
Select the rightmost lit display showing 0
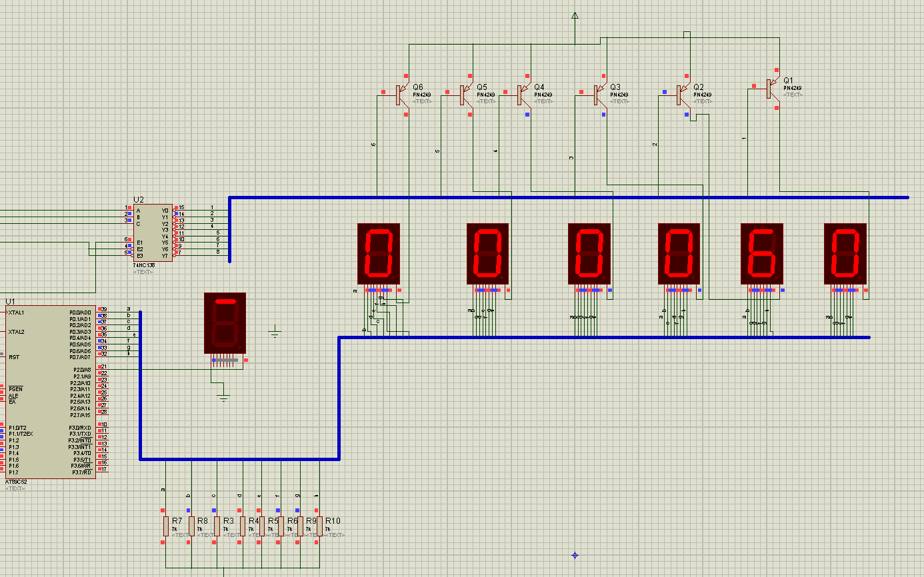(x=845, y=253)
